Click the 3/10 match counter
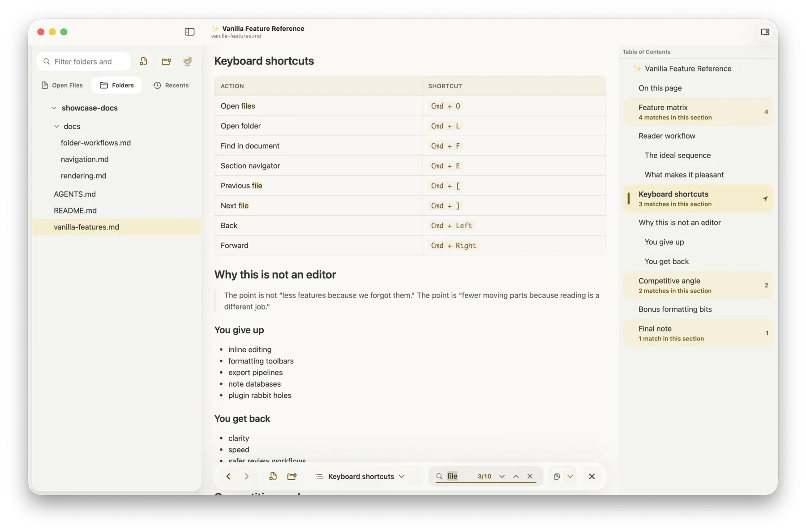Viewport: 806px width, 532px height. click(484, 477)
